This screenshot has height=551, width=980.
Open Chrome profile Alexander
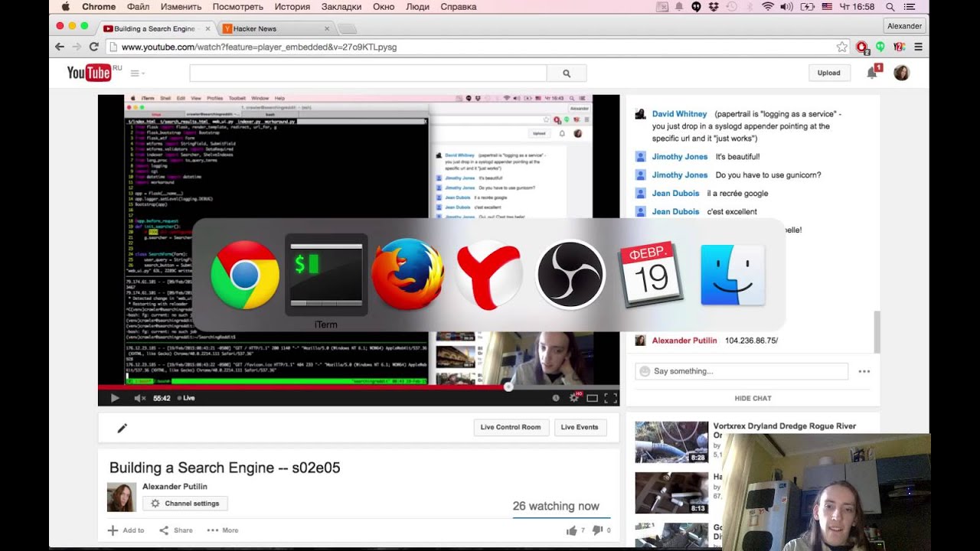pyautogui.click(x=904, y=26)
